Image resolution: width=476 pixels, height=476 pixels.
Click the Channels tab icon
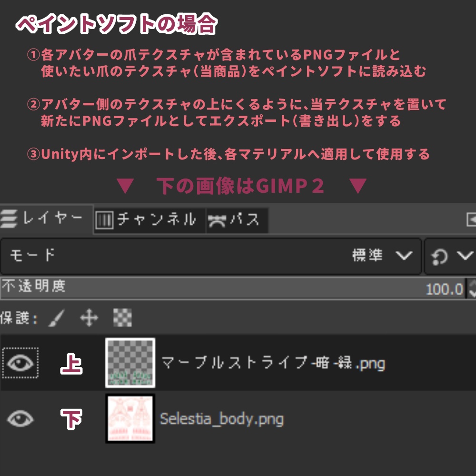pos(104,219)
